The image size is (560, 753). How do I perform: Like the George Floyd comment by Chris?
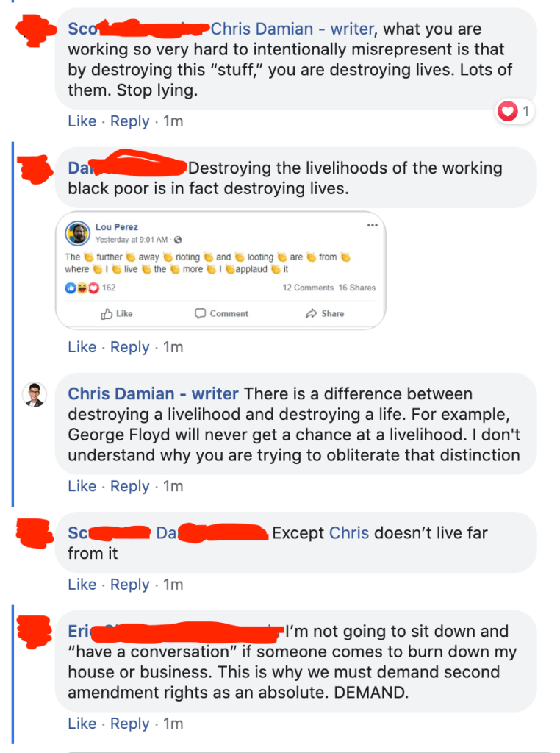82,486
